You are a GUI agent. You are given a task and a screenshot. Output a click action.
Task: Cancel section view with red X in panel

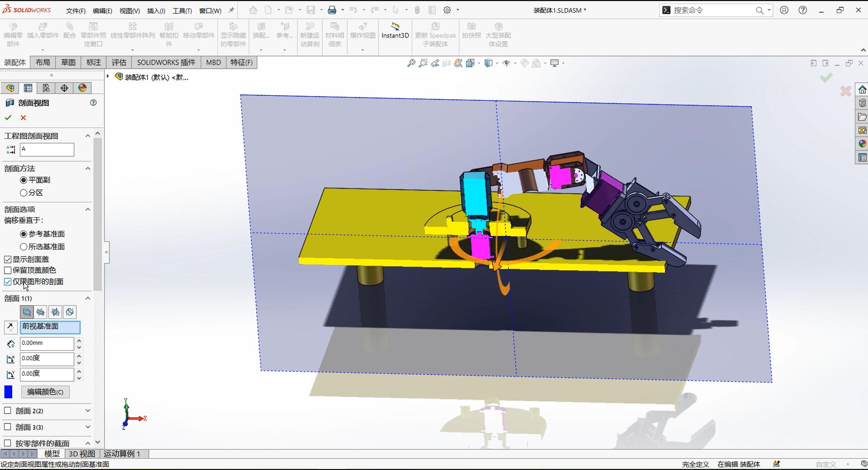tap(24, 118)
